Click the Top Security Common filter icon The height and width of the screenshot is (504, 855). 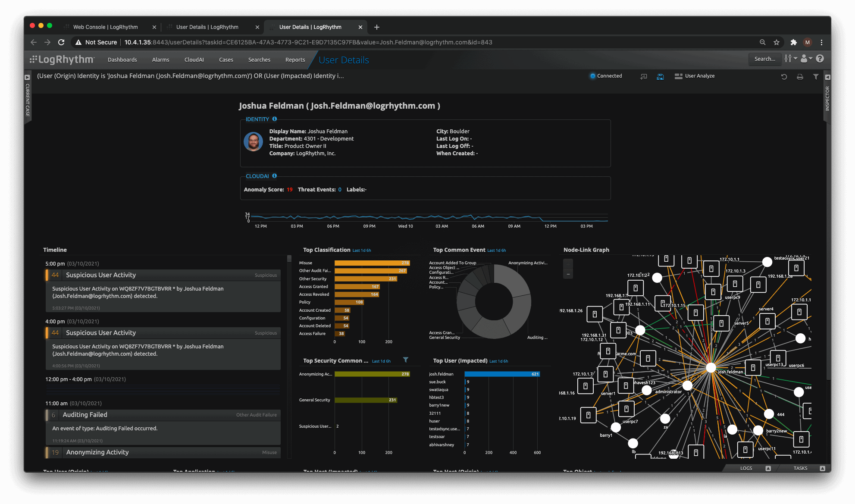(406, 360)
